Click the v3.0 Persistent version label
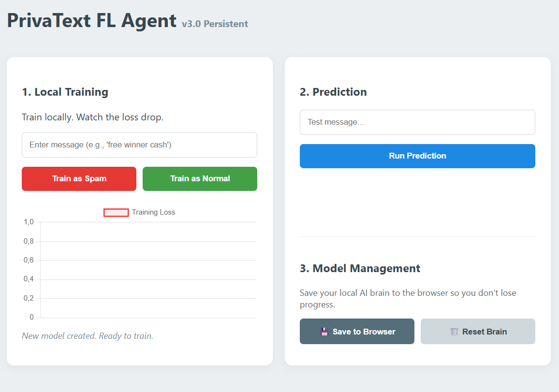559x392 pixels. point(215,24)
